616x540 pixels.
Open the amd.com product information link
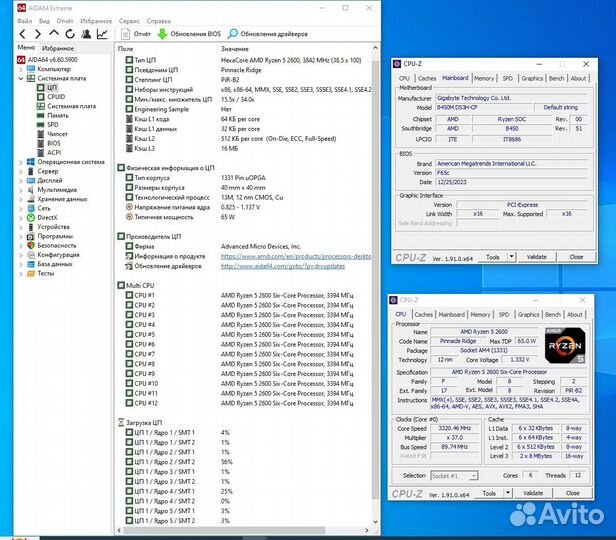296,256
